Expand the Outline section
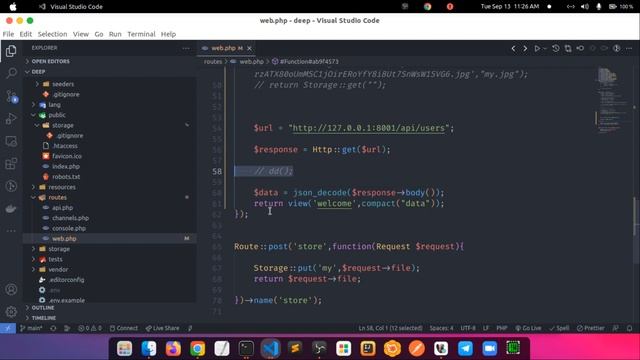This screenshot has height=360, width=640. click(x=43, y=308)
